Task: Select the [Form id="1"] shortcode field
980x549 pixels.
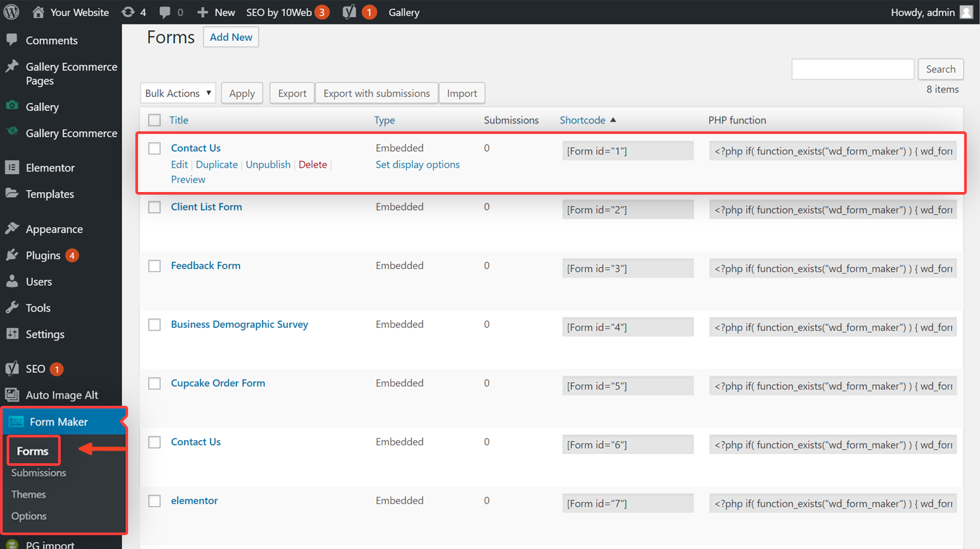Action: 628,150
